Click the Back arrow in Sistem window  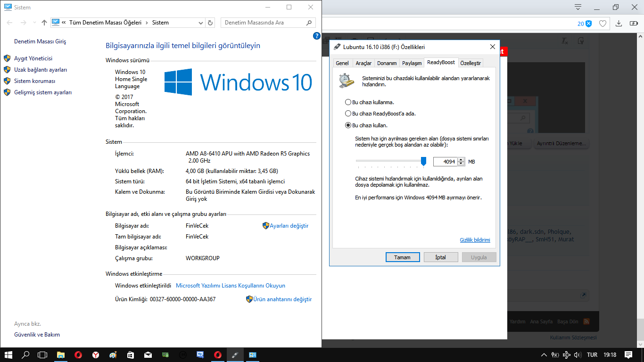(x=10, y=23)
